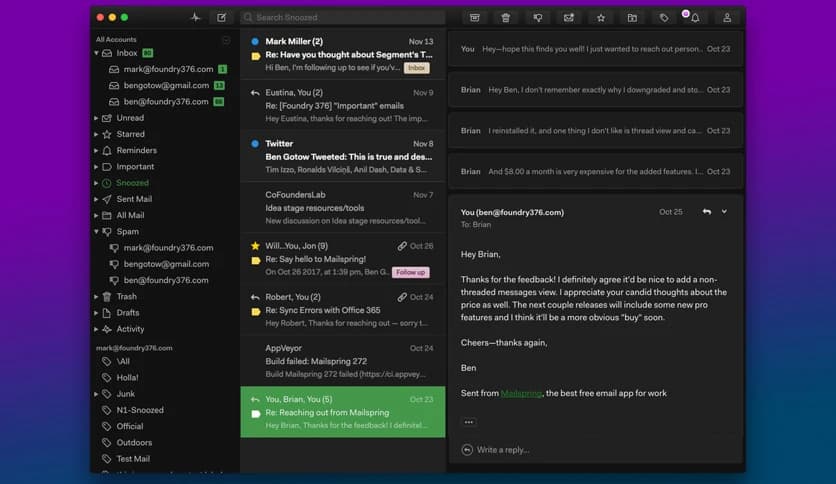
Task: Click the compose new message icon
Action: pos(221,18)
